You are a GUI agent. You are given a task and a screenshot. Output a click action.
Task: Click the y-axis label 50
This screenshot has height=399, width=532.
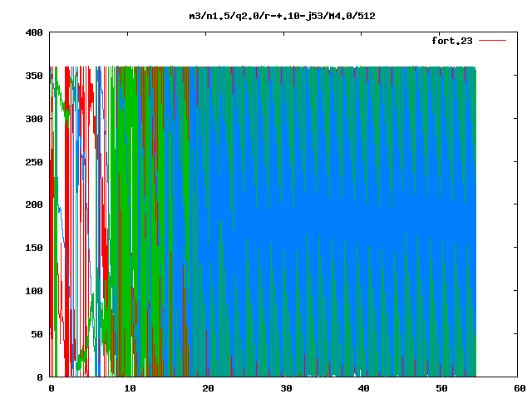37,334
